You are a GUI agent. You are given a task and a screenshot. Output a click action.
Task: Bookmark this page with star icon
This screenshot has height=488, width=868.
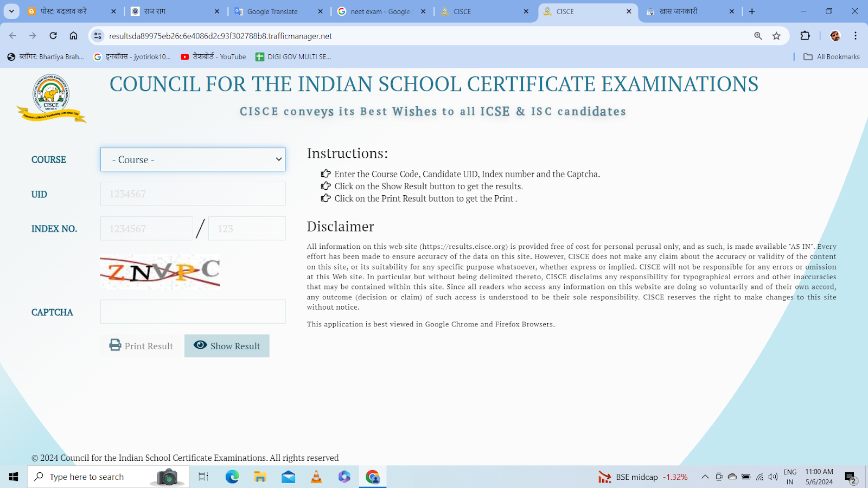coord(776,36)
